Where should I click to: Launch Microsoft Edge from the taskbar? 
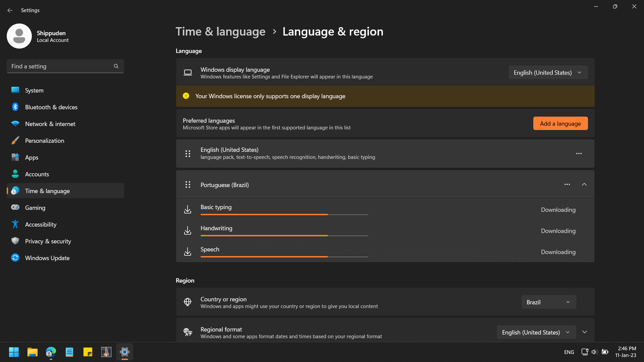pyautogui.click(x=51, y=352)
